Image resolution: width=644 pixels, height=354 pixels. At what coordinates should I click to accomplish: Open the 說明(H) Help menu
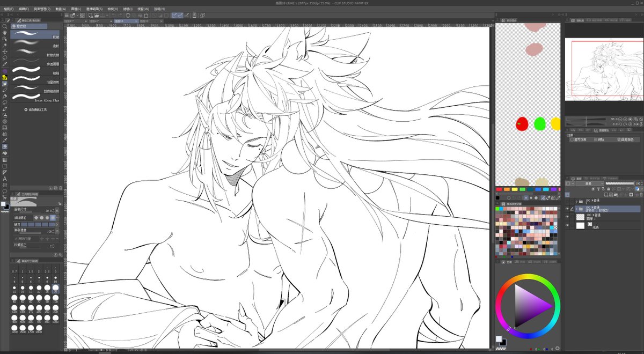click(159, 9)
